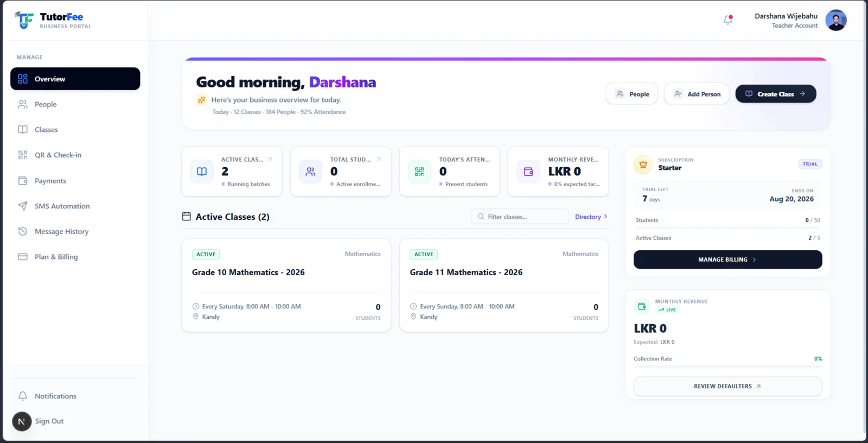Click the Plan & Billing card icon

pyautogui.click(x=23, y=257)
